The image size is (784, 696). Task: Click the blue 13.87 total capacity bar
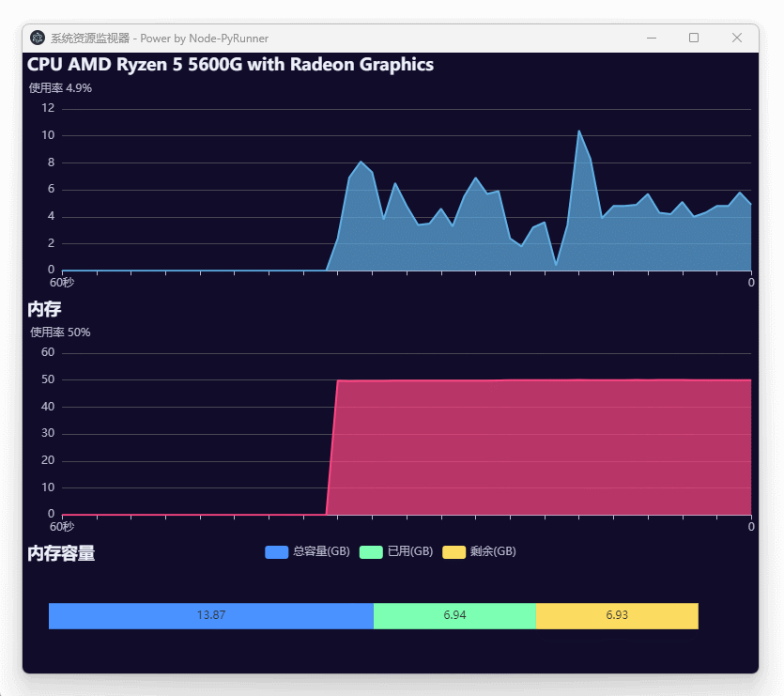click(211, 615)
